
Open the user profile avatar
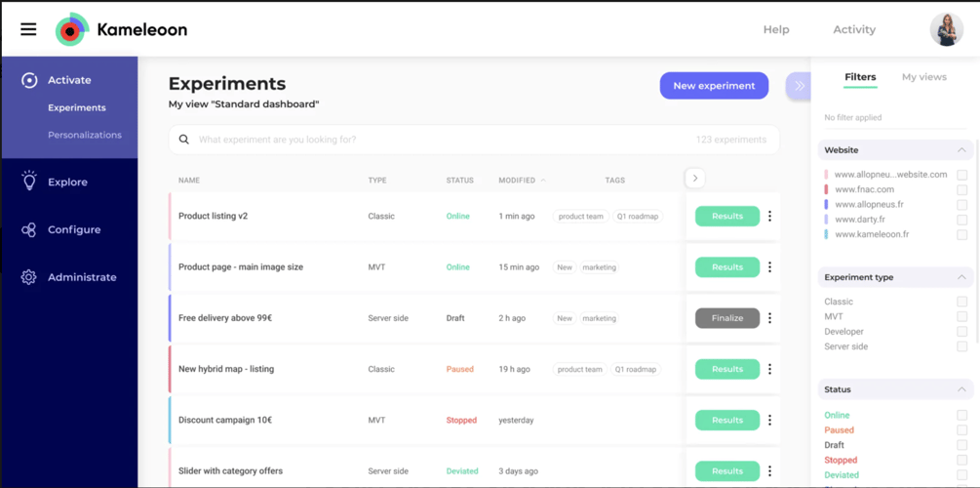pyautogui.click(x=946, y=29)
